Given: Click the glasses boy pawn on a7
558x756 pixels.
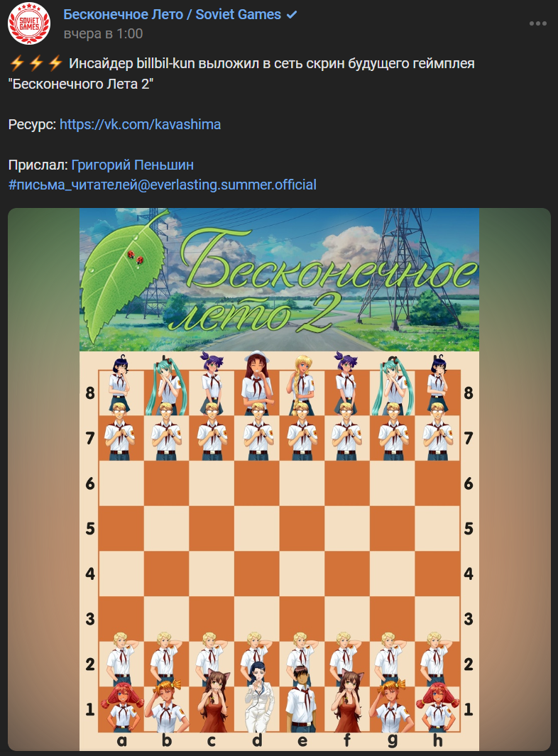Looking at the screenshot, I should pyautogui.click(x=121, y=432).
